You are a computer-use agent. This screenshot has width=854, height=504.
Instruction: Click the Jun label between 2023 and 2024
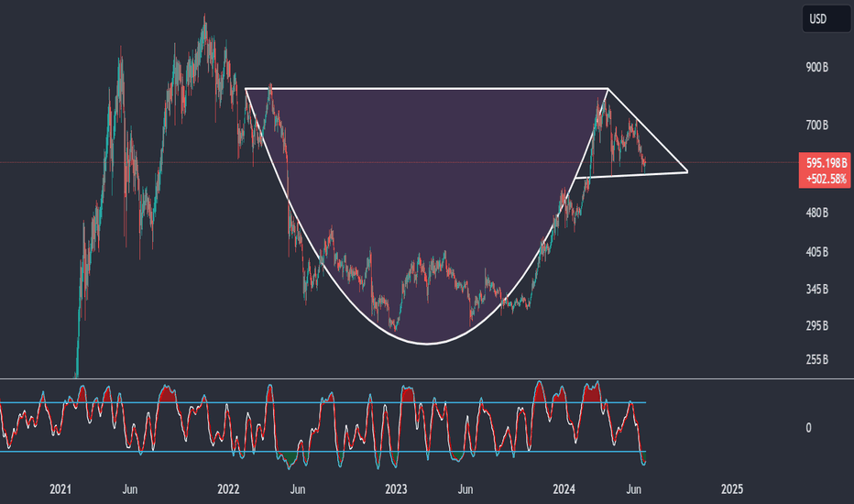tap(465, 488)
